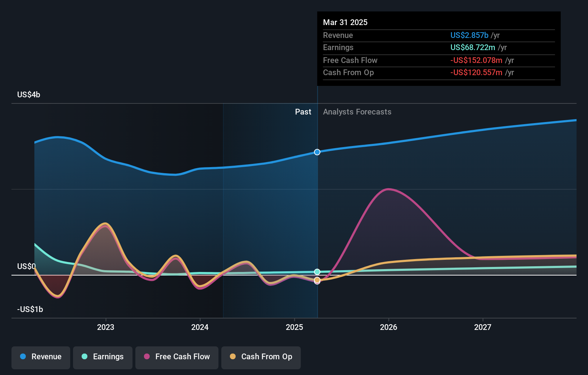Click the Mar 31 2025 tooltip date
Viewport: 588px width, 375px height.
click(x=345, y=22)
